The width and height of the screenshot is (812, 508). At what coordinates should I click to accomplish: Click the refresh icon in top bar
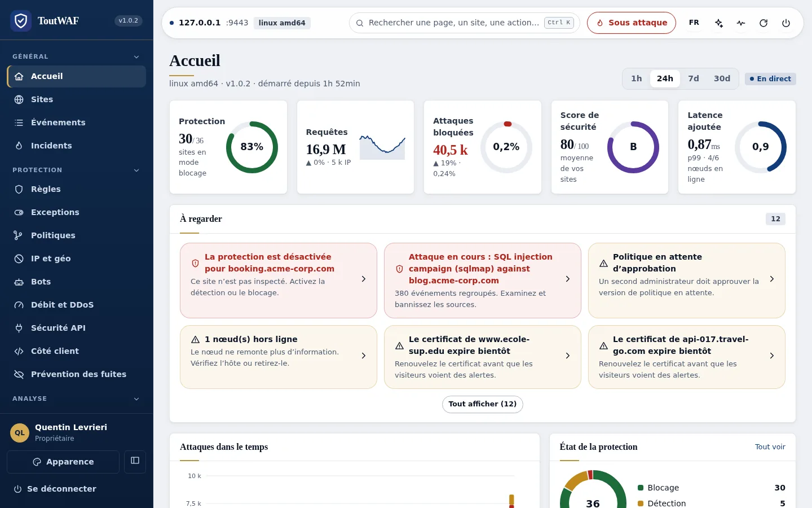[x=764, y=23]
